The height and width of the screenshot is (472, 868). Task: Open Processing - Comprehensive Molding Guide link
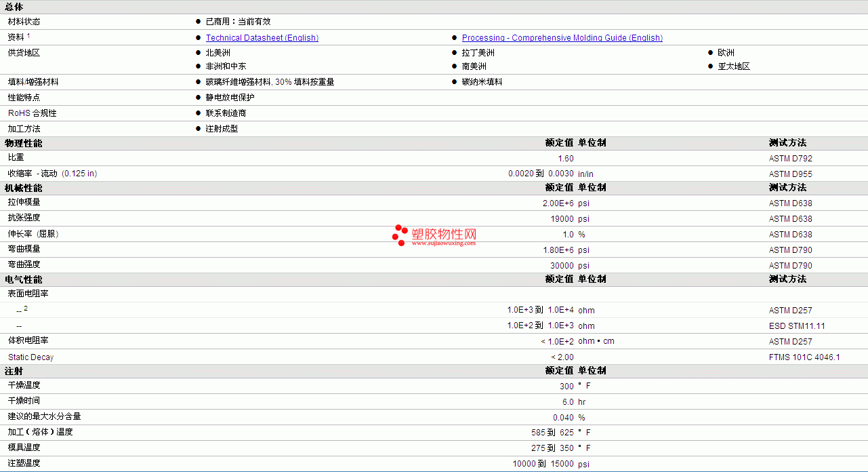562,38
